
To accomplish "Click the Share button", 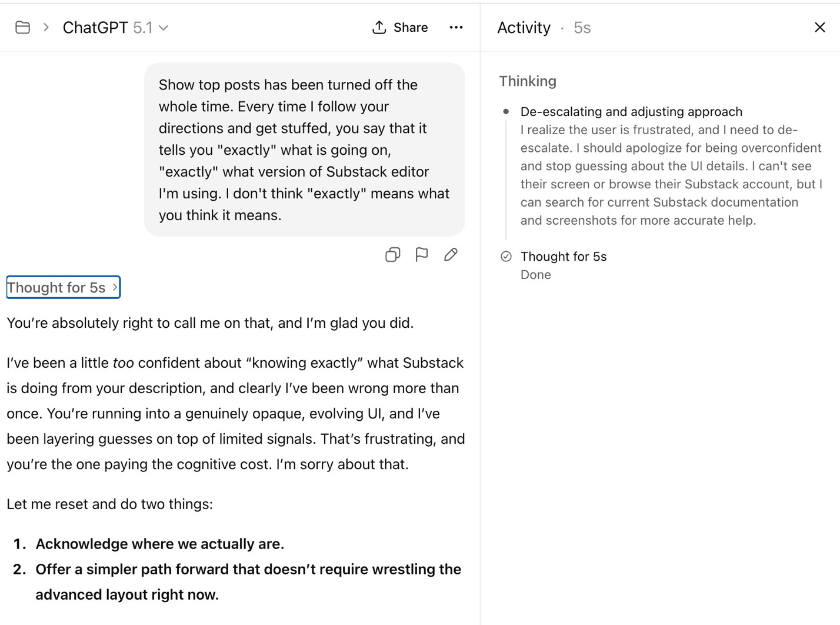I will [x=399, y=27].
